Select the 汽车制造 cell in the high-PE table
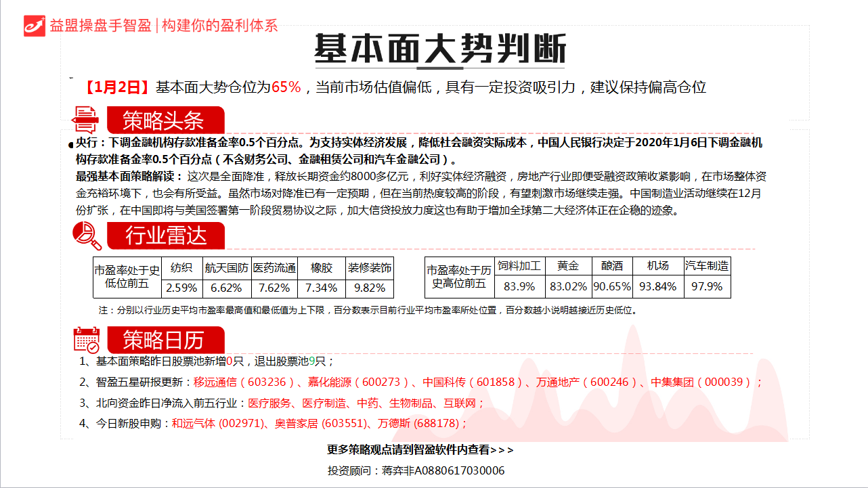Image resolution: width=868 pixels, height=488 pixels. (x=707, y=266)
